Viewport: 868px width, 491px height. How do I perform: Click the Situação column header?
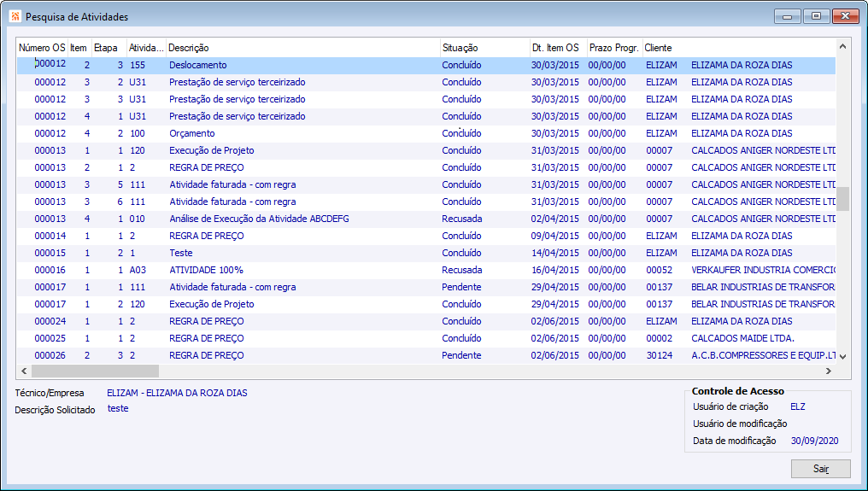pyautogui.click(x=485, y=48)
